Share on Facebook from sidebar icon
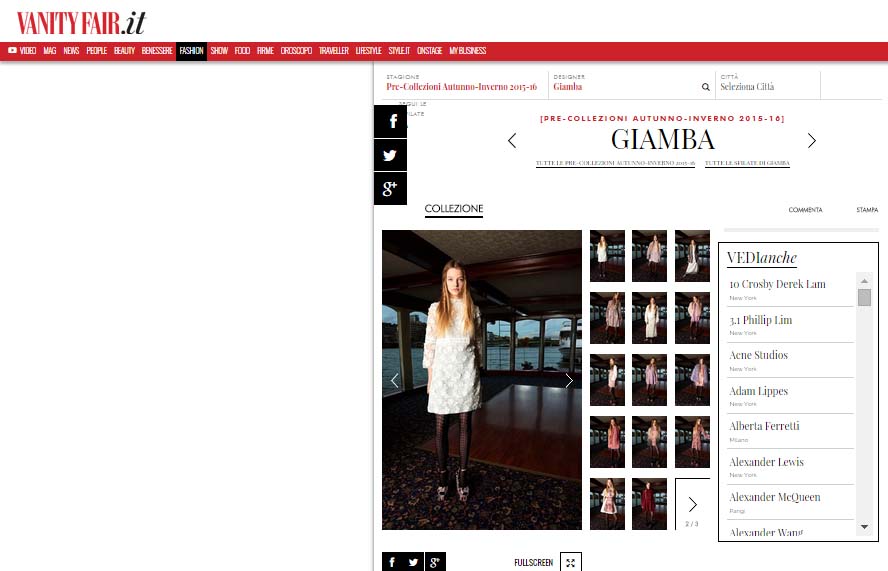This screenshot has width=888, height=571. pyautogui.click(x=390, y=121)
